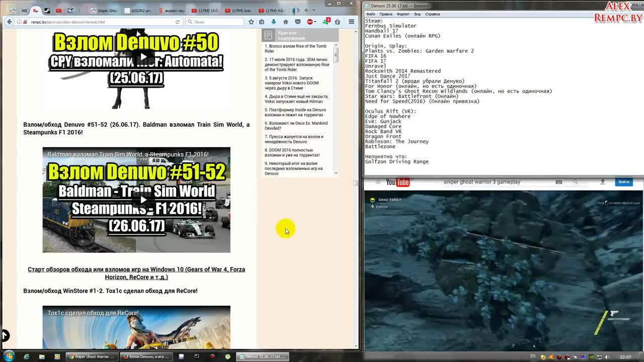Bookmark this page with star icon
The image size is (644, 362).
(x=251, y=22)
